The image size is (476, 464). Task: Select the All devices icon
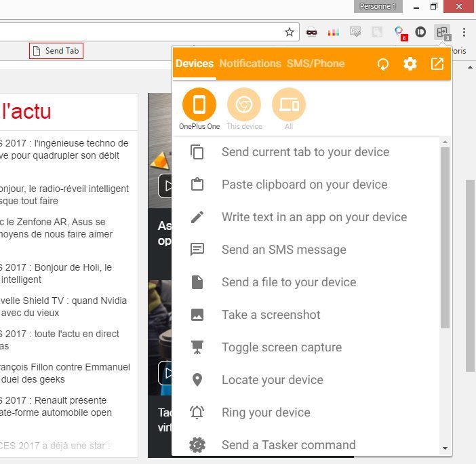[289, 104]
